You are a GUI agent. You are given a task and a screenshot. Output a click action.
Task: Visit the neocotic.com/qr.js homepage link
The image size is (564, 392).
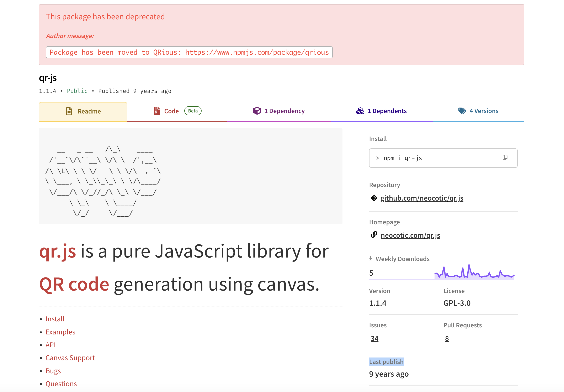410,235
